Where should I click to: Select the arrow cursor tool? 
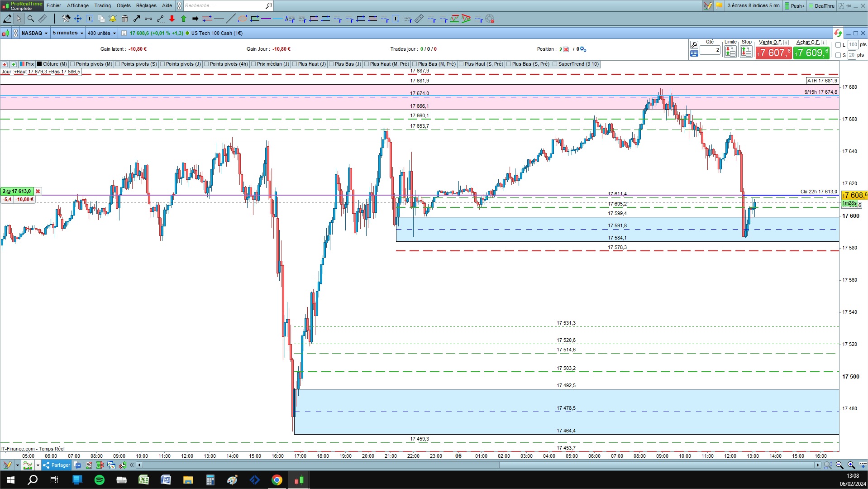19,19
